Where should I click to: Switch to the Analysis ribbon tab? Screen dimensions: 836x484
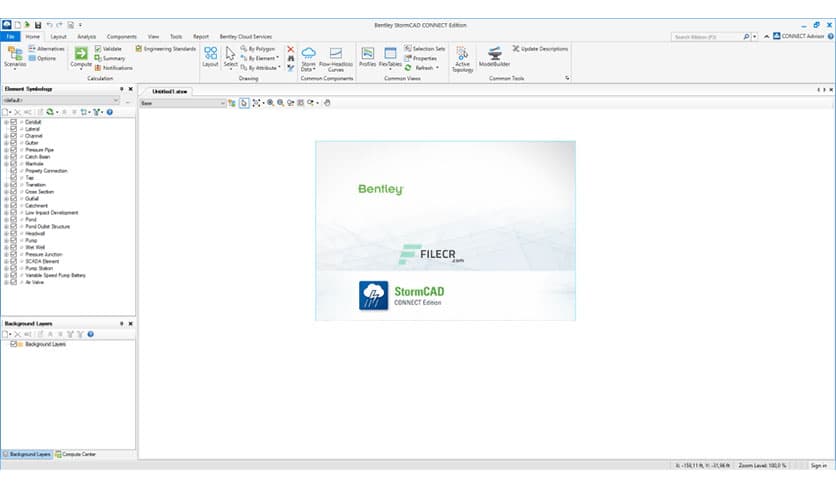click(86, 37)
